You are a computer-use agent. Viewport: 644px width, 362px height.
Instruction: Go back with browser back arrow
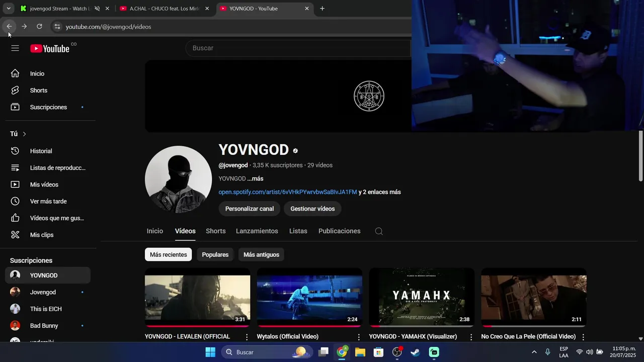pos(9,27)
